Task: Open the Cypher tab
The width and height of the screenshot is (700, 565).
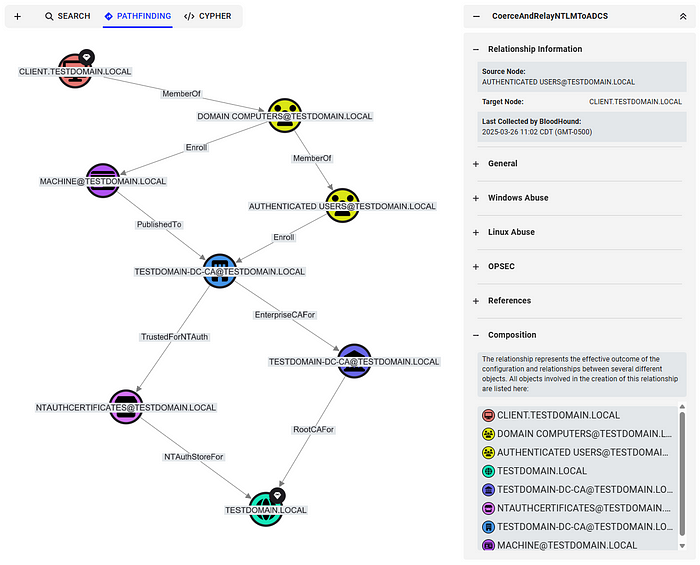Action: [208, 16]
